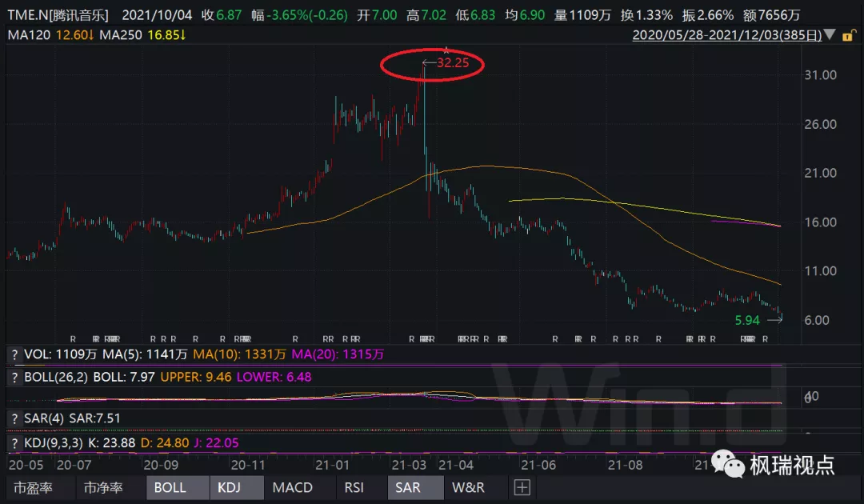Toggle the BOLL indicator panel
The width and height of the screenshot is (864, 504).
click(x=170, y=487)
